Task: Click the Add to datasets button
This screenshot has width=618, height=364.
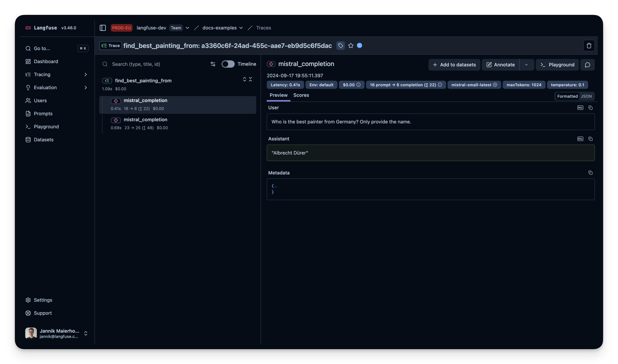Action: coord(454,65)
